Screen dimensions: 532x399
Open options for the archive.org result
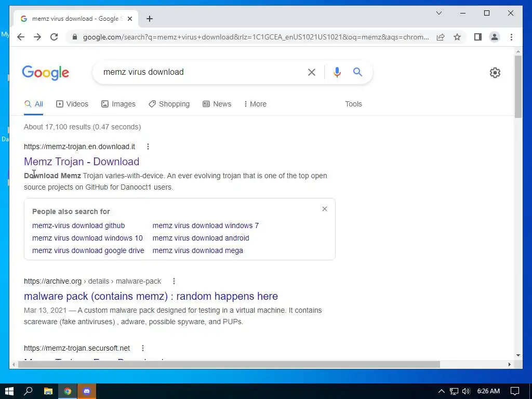click(x=174, y=281)
